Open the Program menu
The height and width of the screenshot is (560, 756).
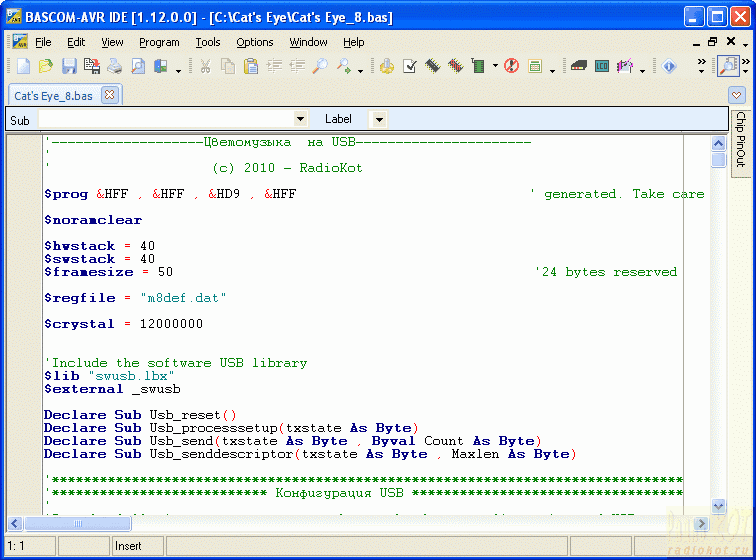[x=159, y=42]
